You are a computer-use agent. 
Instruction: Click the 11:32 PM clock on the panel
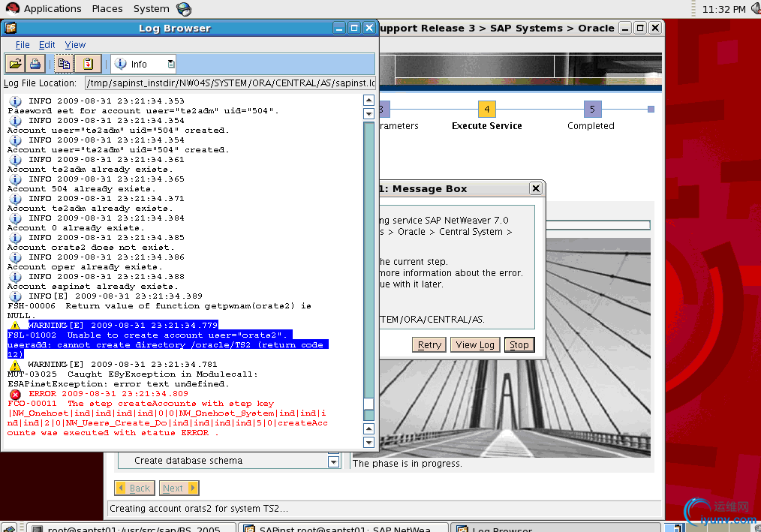coord(723,9)
